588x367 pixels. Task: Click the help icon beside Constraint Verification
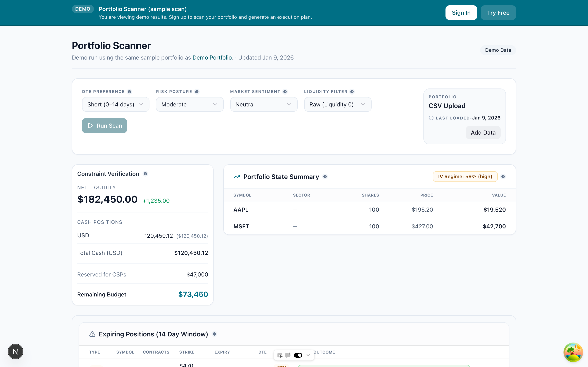[x=145, y=174]
